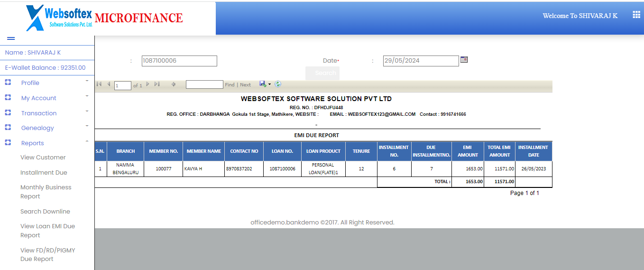Image resolution: width=644 pixels, height=270 pixels.
Task: Open View Loan EMI Due Report
Action: click(x=47, y=231)
